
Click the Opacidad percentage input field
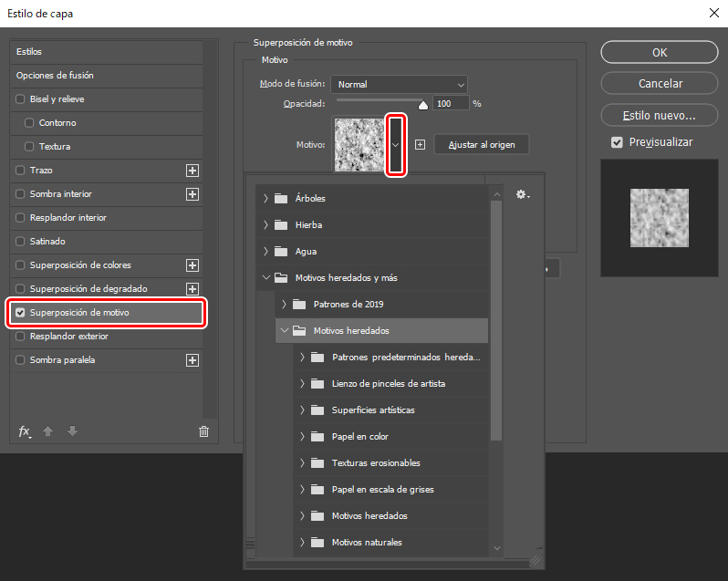coord(450,104)
